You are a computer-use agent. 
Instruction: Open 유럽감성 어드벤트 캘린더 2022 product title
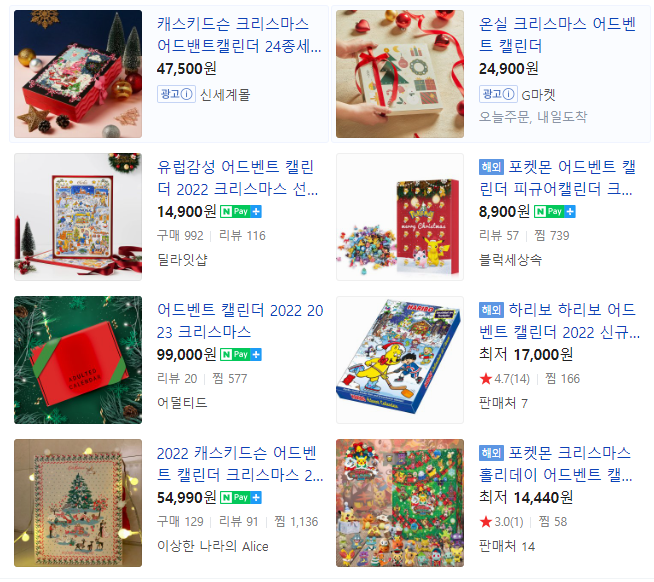pyautogui.click(x=237, y=178)
